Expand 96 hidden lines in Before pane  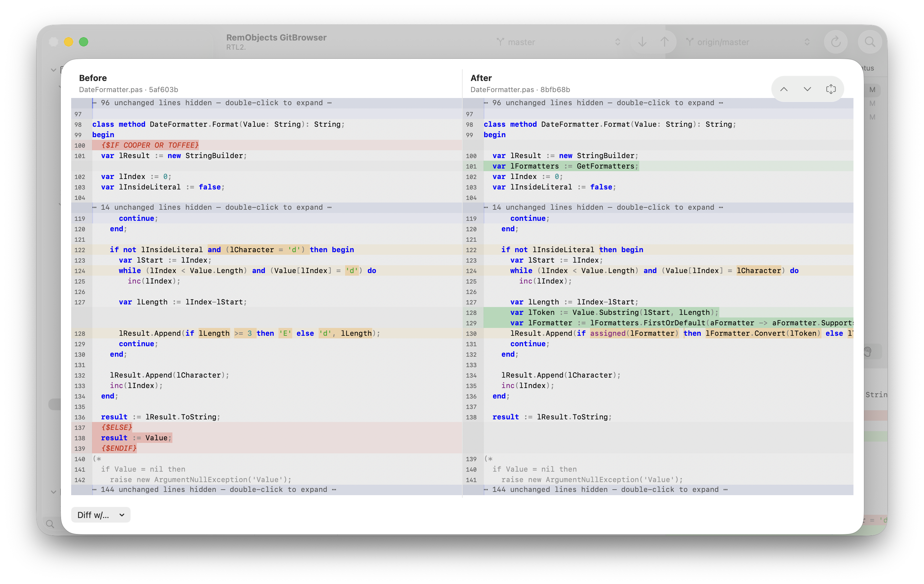266,103
